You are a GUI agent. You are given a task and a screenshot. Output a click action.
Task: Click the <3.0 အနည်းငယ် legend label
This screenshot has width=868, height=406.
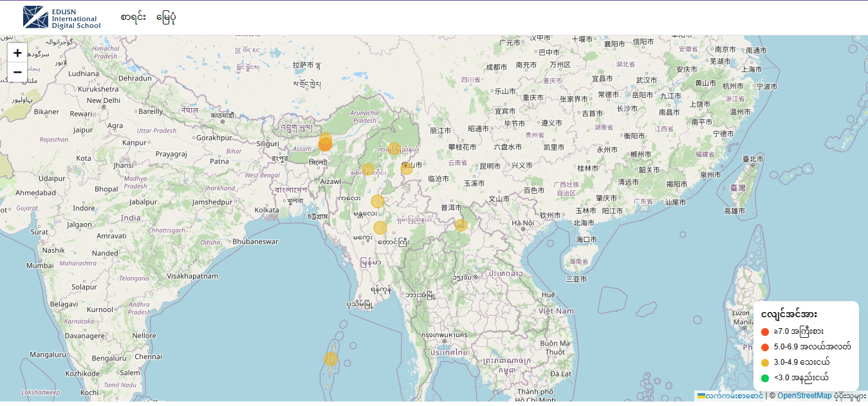pyautogui.click(x=800, y=378)
